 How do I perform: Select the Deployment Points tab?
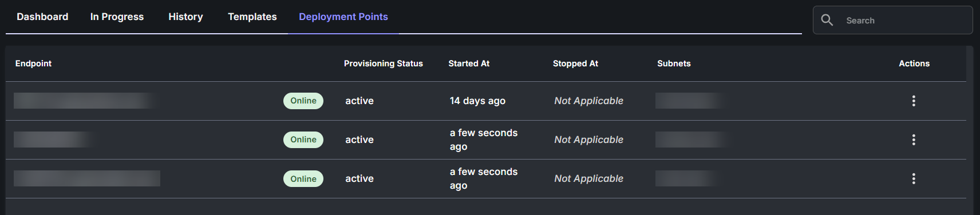click(x=343, y=17)
